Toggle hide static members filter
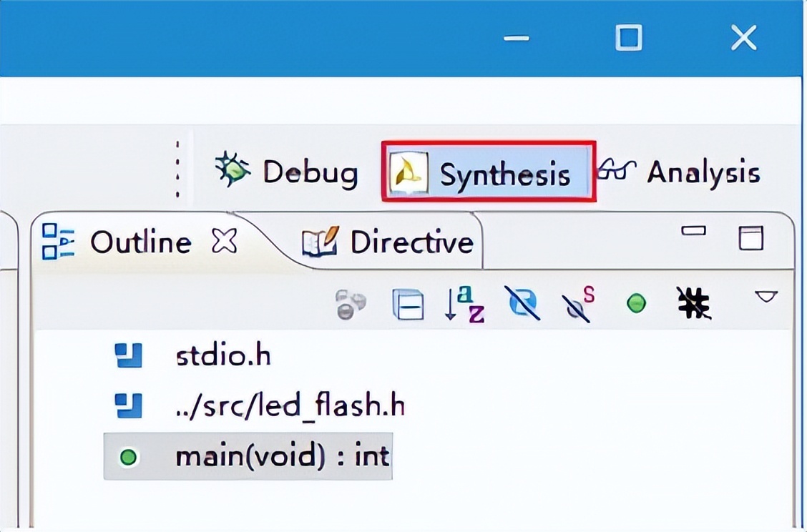 (578, 304)
